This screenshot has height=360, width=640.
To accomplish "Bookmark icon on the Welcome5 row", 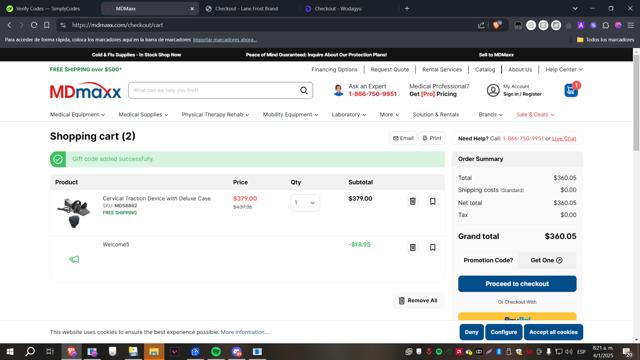I will [432, 247].
